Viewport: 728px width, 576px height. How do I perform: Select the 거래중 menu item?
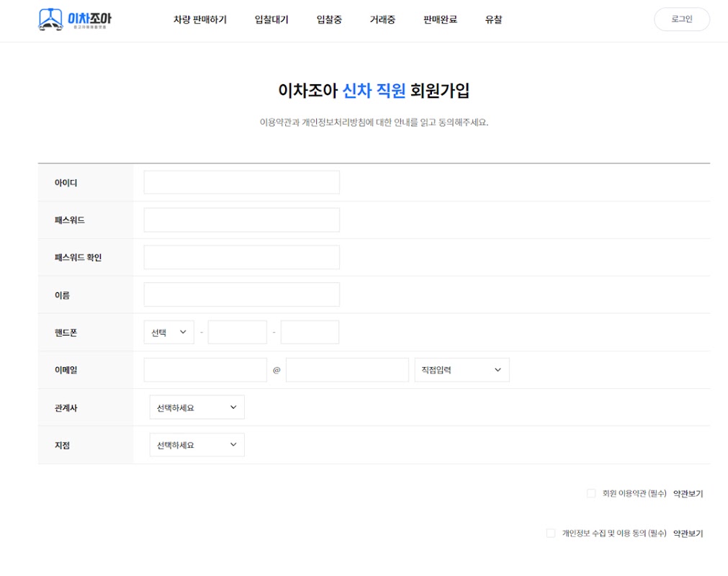click(382, 19)
